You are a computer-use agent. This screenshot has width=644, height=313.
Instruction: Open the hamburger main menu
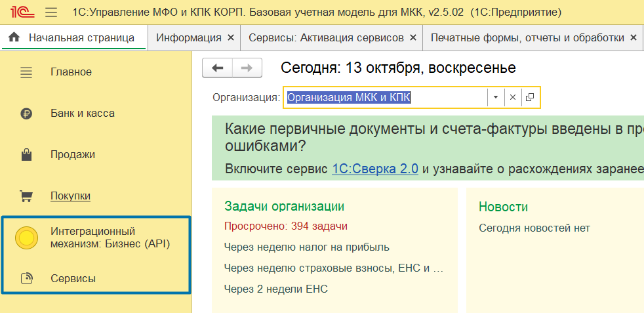(x=51, y=12)
